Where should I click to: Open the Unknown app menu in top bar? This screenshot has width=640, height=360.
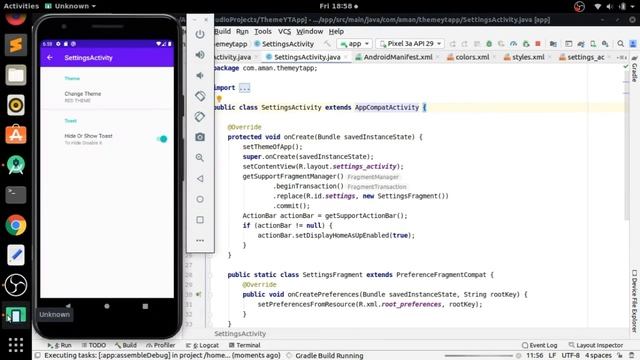pos(71,6)
